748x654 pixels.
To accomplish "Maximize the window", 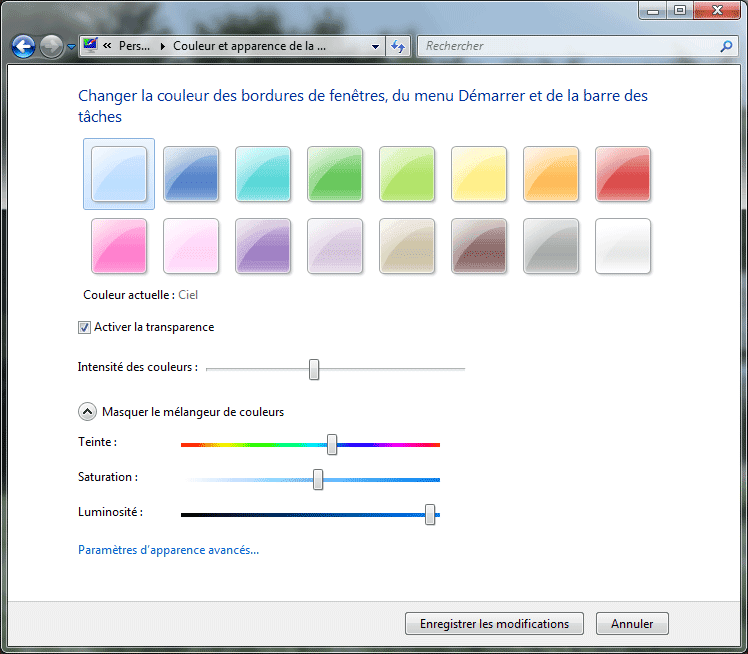I will (680, 10).
